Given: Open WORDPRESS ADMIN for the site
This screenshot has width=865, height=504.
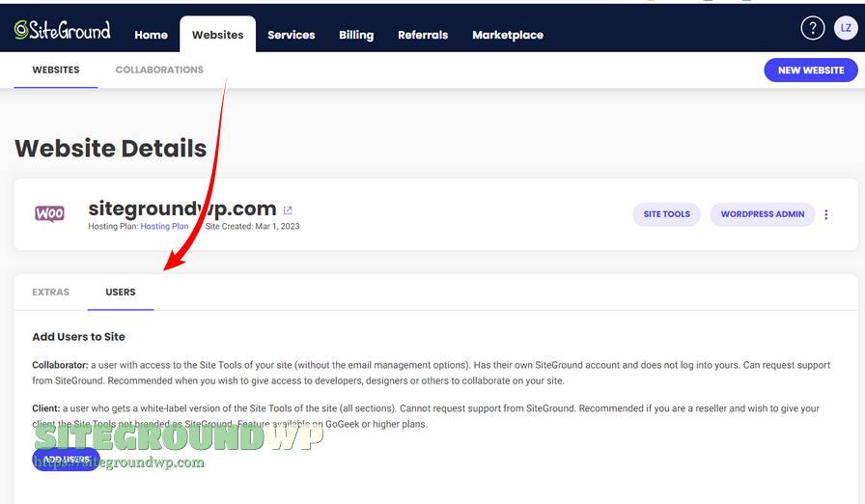Looking at the screenshot, I should point(763,214).
